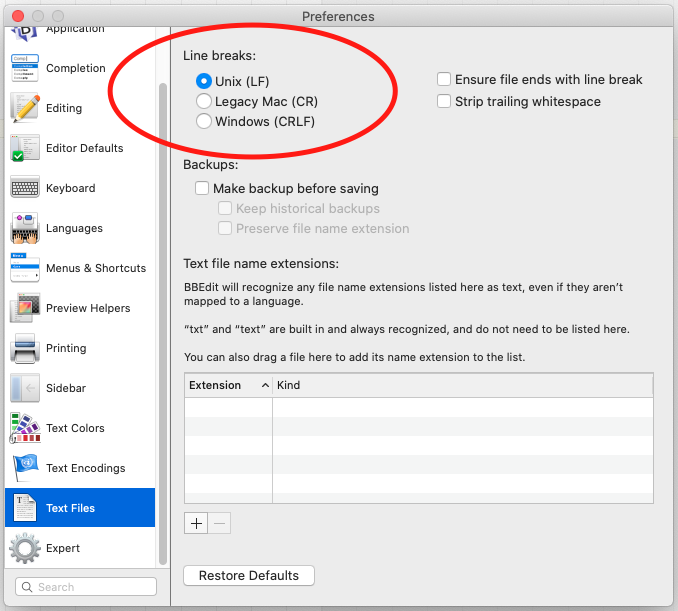Click the search magnifier icon

click(x=27, y=587)
